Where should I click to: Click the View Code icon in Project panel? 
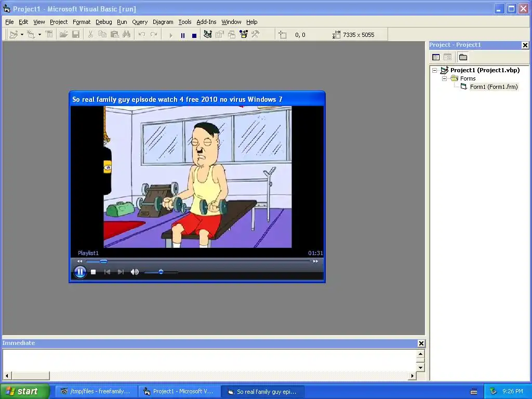[436, 57]
